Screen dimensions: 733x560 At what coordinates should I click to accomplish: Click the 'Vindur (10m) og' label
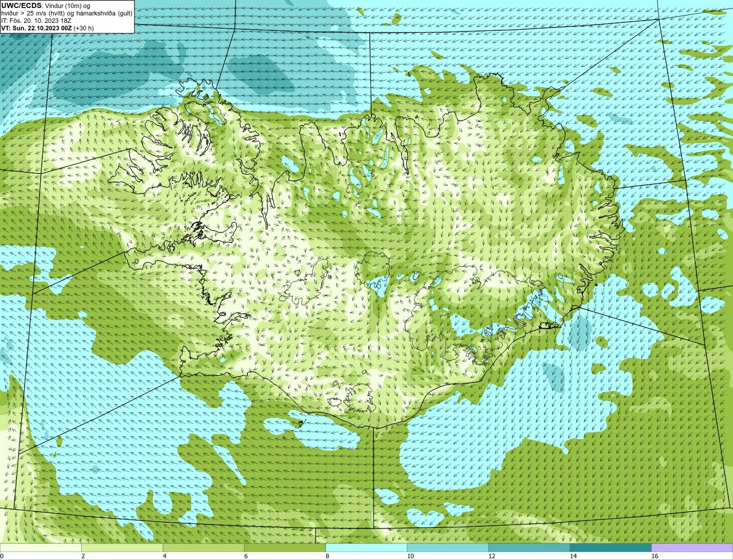pyautogui.click(x=68, y=6)
